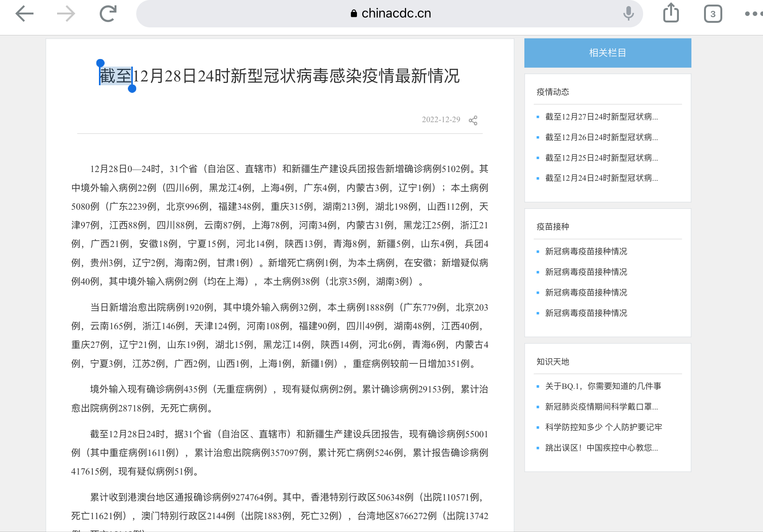Tap the lock icon in address bar
Image resolution: width=763 pixels, height=532 pixels.
(x=354, y=14)
